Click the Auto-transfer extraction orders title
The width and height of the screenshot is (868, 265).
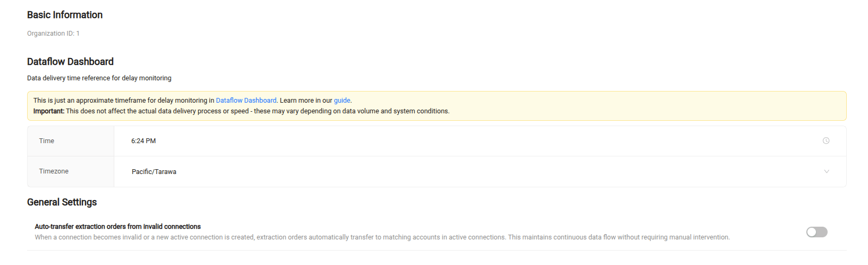pos(117,227)
